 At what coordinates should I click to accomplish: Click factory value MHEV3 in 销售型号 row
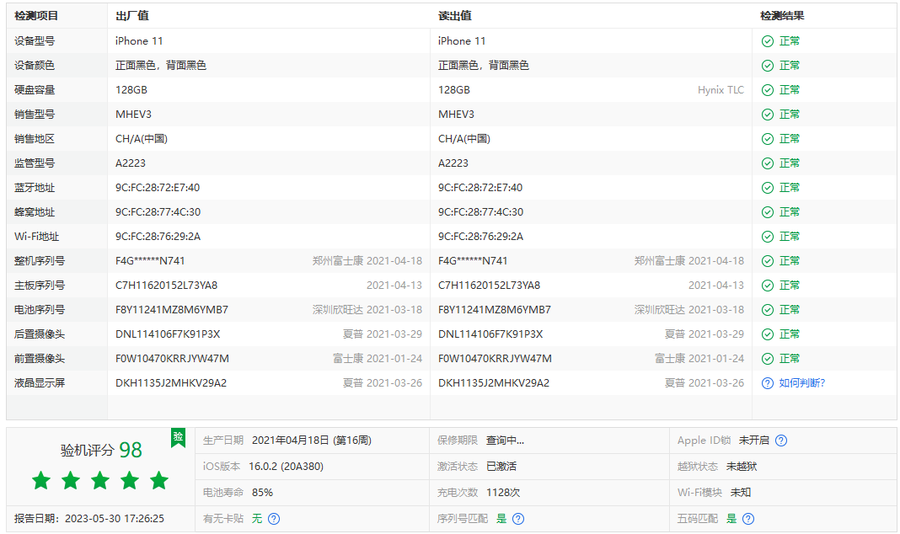[133, 114]
